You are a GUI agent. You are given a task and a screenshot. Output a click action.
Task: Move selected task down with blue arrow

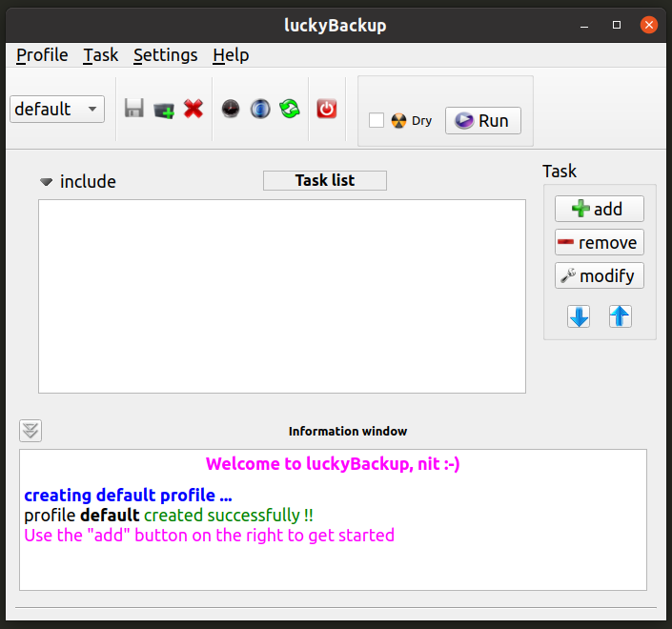click(x=579, y=316)
